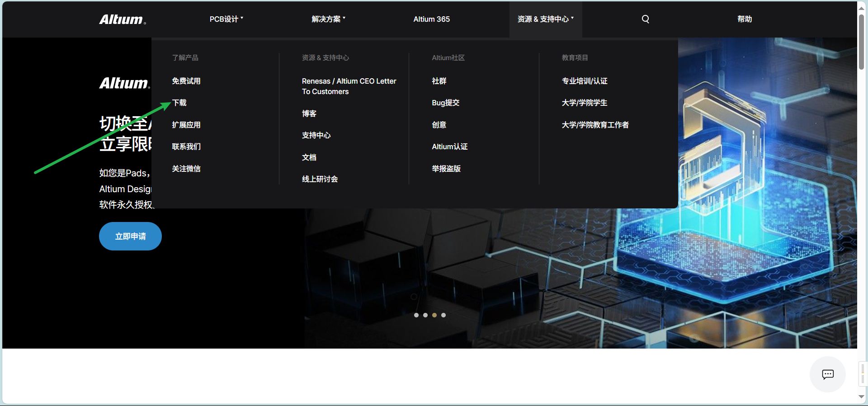The width and height of the screenshot is (868, 406).
Task: Open the 专业培训/认证 link
Action: point(585,81)
